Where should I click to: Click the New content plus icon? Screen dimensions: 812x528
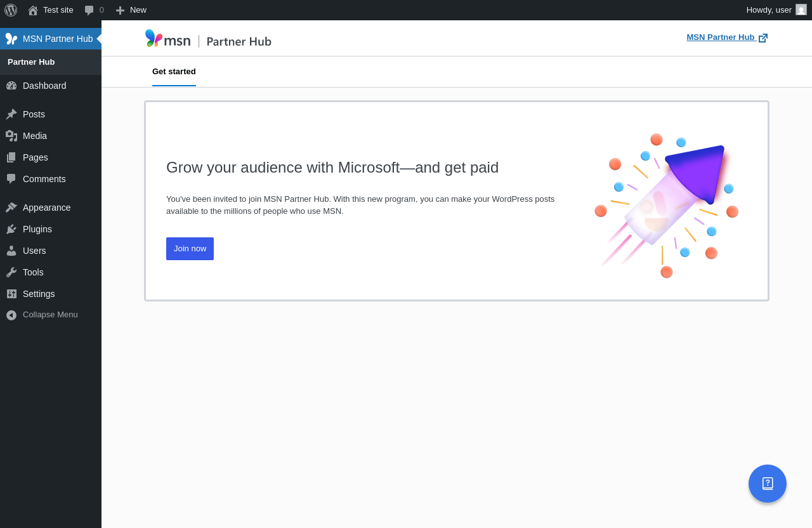[120, 10]
